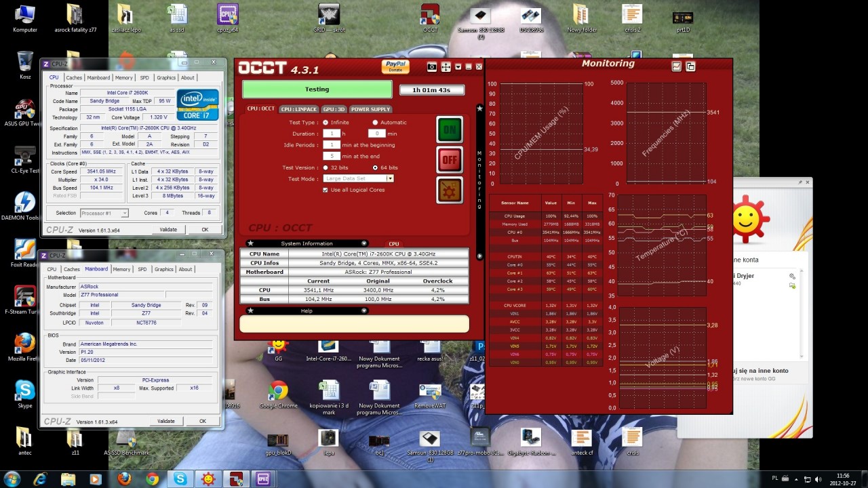Switch to the POWER SUPPLY tab
The height and width of the screenshot is (488, 868).
click(x=370, y=109)
